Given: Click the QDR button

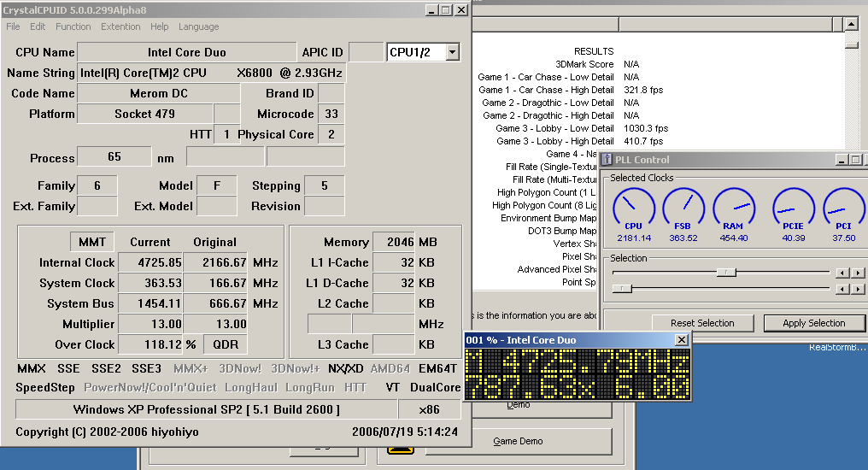Looking at the screenshot, I should pos(226,344).
